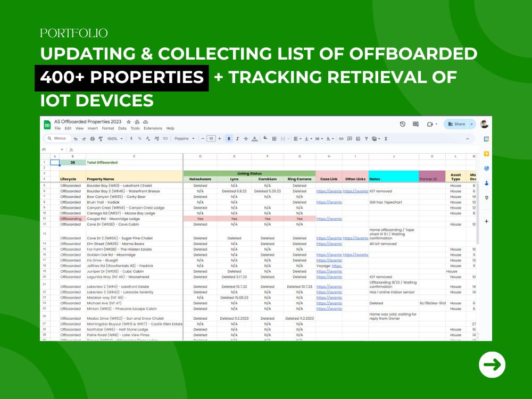Open version history clock icon
532x399 pixels.
[x=403, y=124]
